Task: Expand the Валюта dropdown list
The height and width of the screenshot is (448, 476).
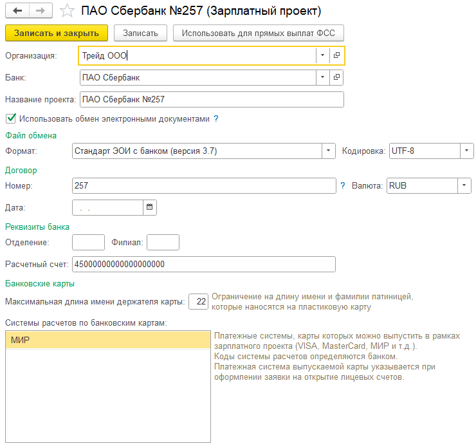Action: 464,185
